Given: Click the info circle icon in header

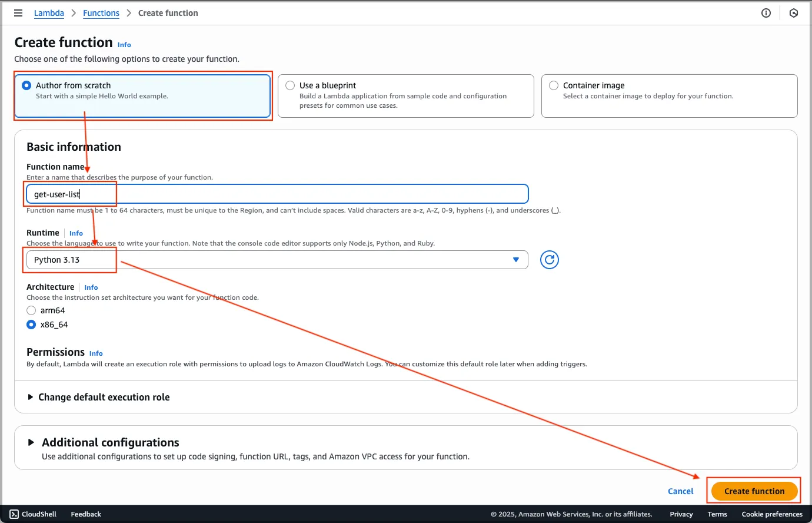Looking at the screenshot, I should click(766, 13).
